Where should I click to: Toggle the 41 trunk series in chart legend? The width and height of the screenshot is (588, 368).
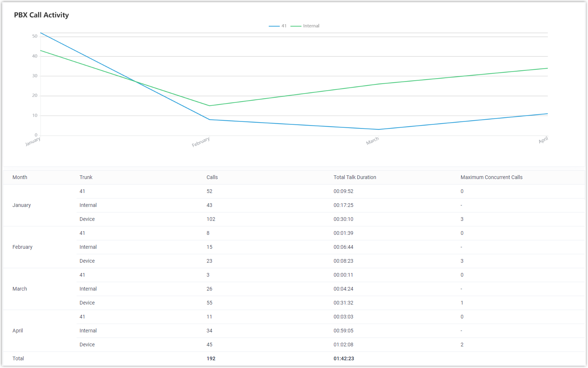click(x=278, y=26)
